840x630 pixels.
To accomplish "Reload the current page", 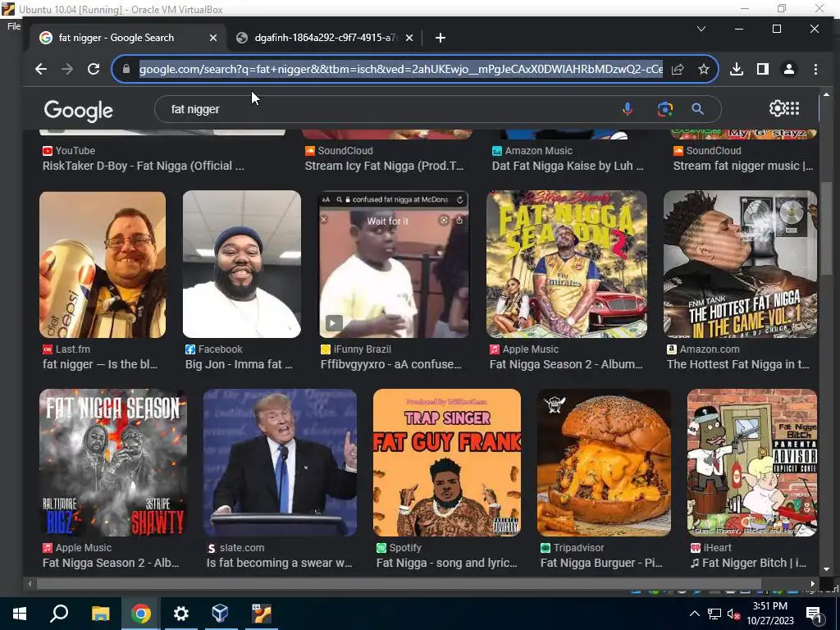I will pos(94,69).
